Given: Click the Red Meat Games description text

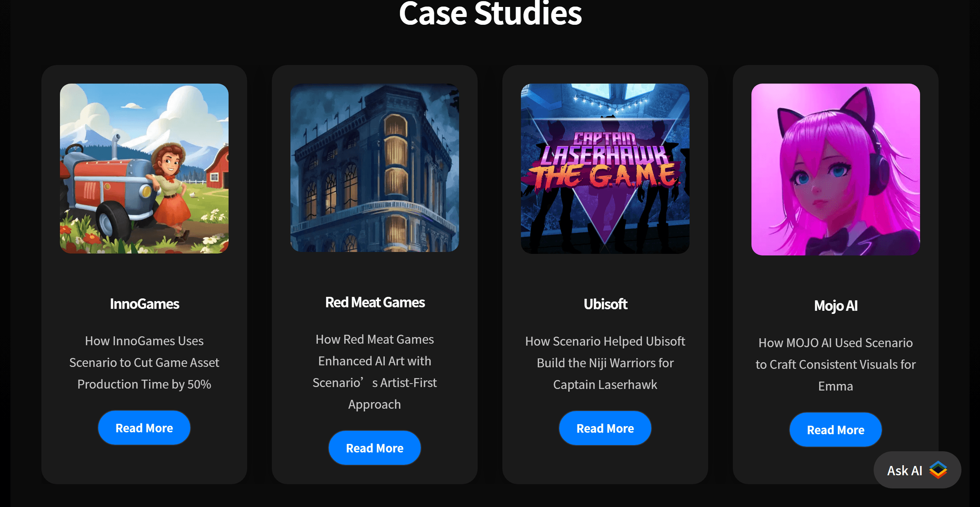Looking at the screenshot, I should point(374,372).
